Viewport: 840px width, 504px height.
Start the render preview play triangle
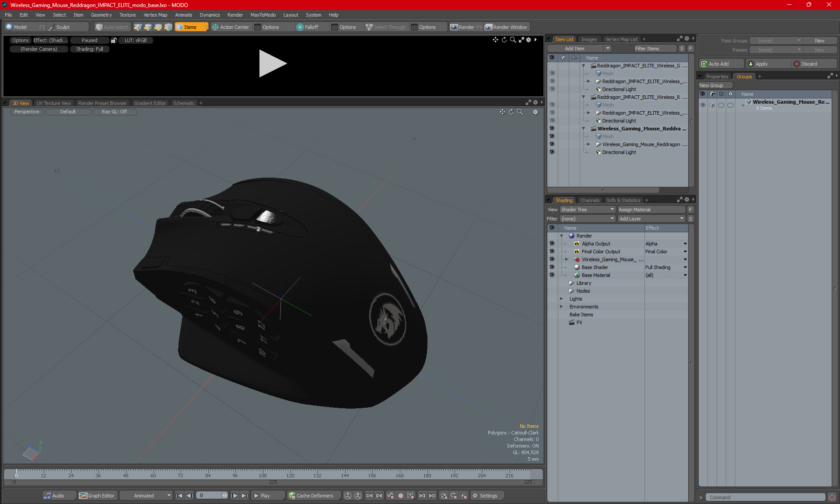[x=273, y=63]
